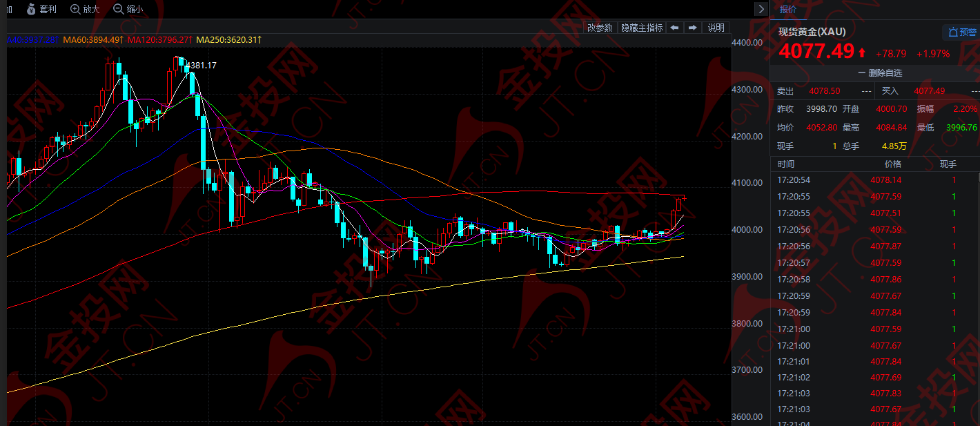Click the 现货黄金(XAU) instrument title

pos(812,32)
